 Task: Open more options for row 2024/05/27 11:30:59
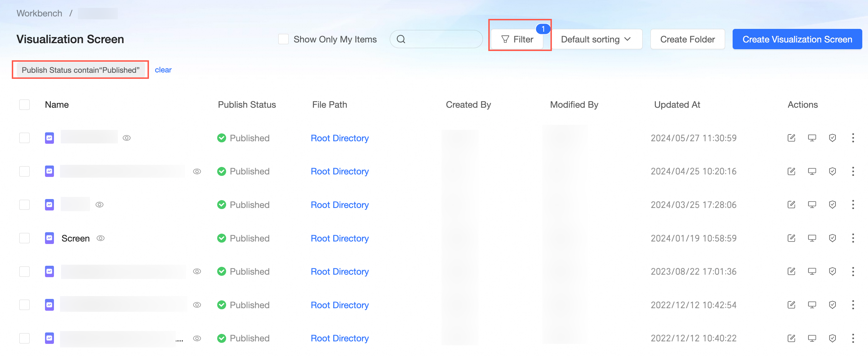tap(853, 138)
